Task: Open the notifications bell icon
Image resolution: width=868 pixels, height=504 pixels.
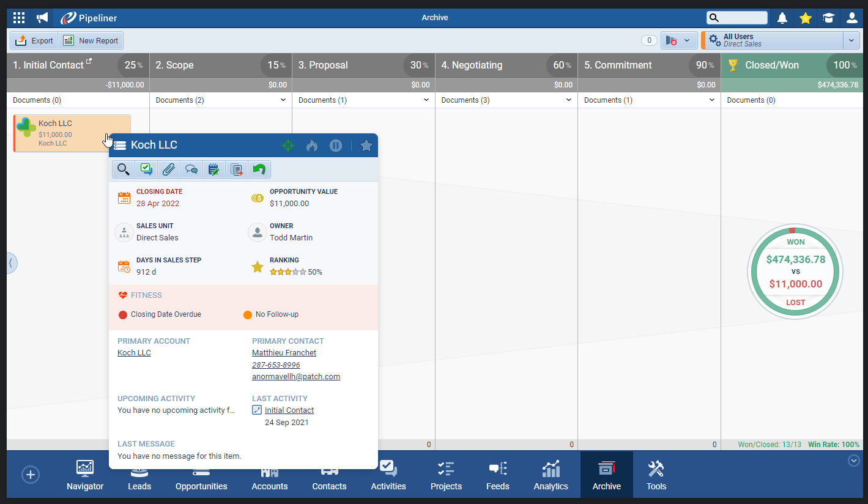Action: click(x=782, y=18)
